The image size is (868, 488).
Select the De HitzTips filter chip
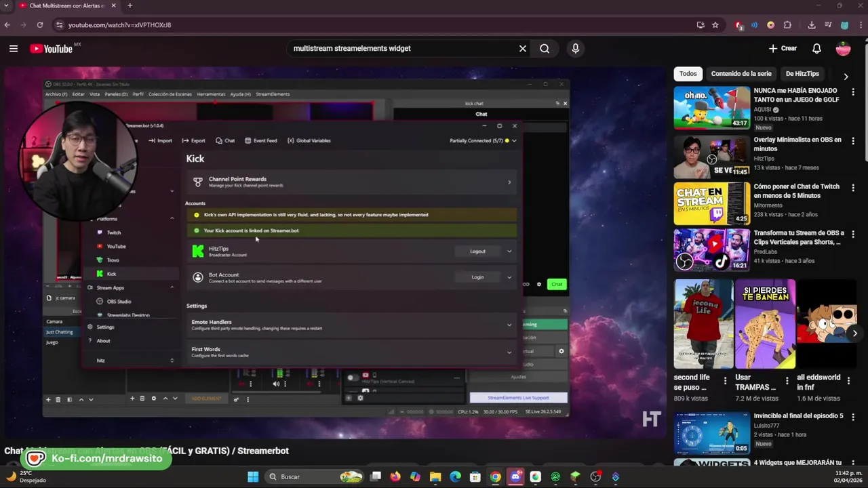coord(802,74)
